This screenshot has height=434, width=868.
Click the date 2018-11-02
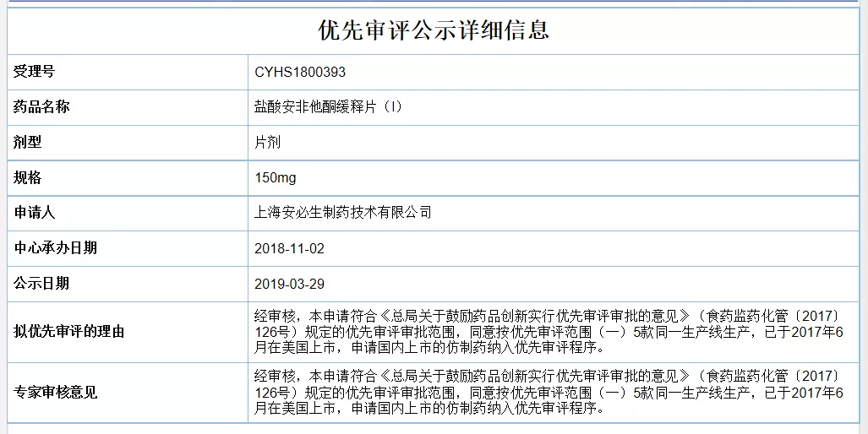pyautogui.click(x=289, y=249)
